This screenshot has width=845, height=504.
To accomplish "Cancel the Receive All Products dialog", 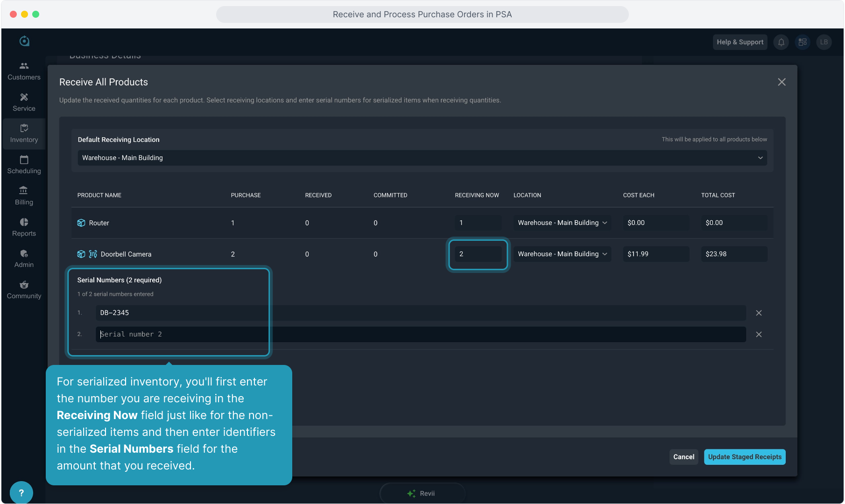I will pyautogui.click(x=683, y=457).
